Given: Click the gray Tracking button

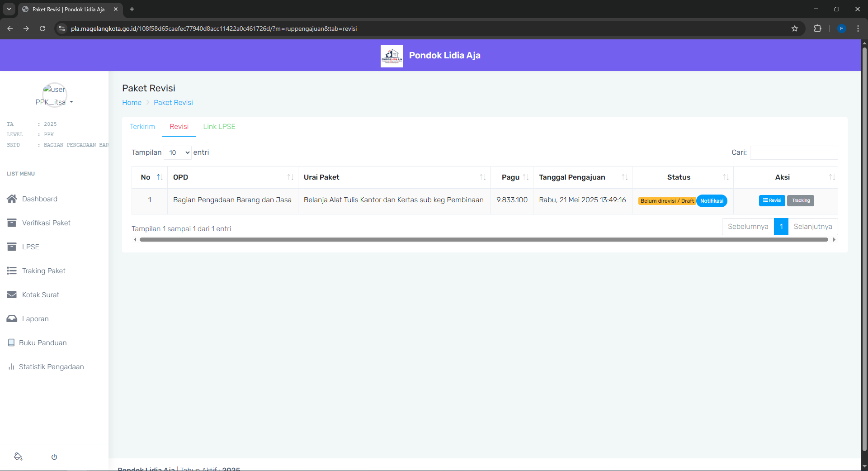Looking at the screenshot, I should [800, 200].
